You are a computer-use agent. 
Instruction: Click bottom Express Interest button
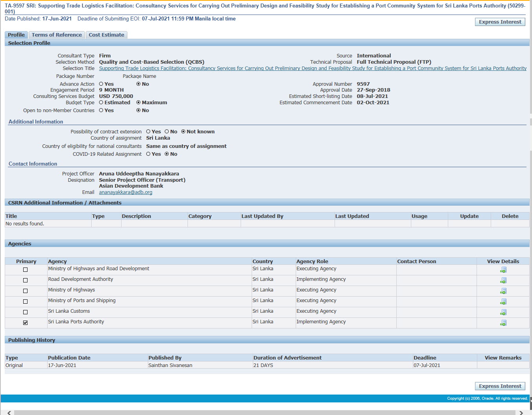(500, 386)
